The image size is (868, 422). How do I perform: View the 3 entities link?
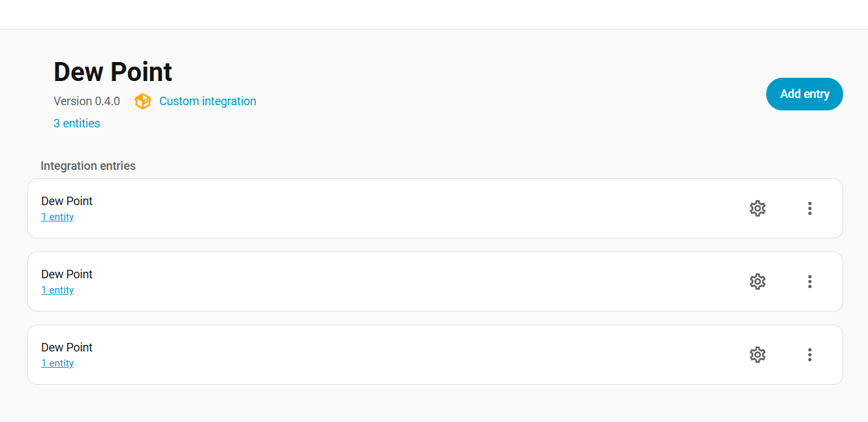click(x=77, y=123)
